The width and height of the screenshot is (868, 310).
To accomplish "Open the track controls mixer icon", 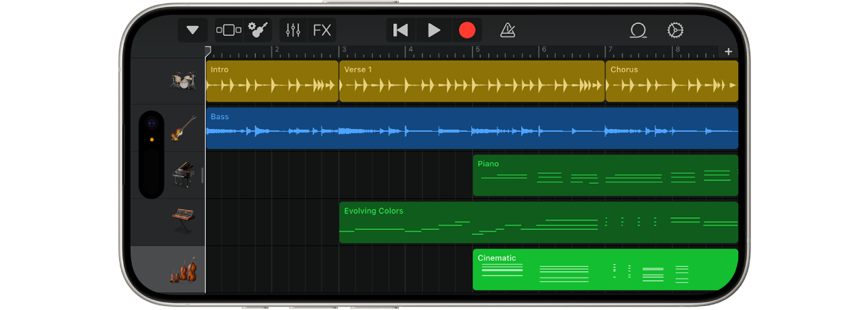I will (293, 30).
